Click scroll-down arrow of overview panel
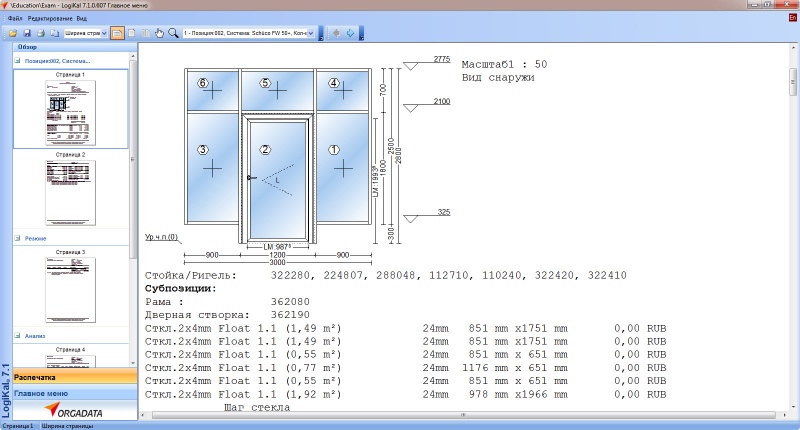 [x=133, y=363]
